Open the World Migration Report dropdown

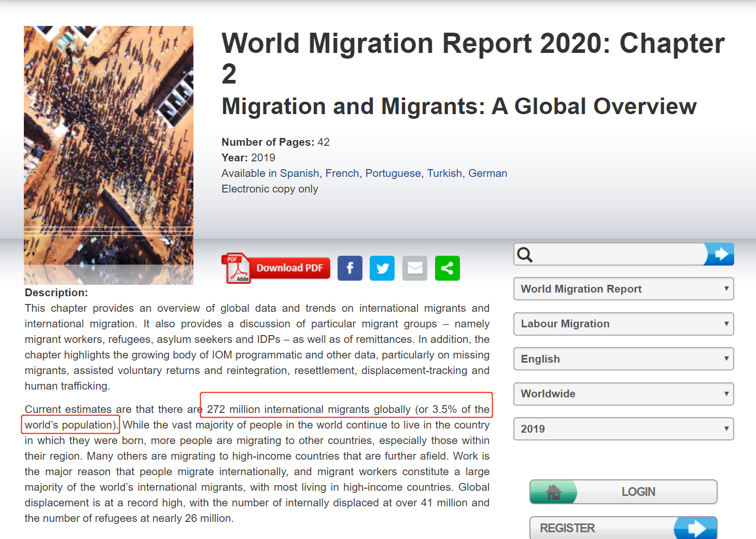[x=623, y=289]
